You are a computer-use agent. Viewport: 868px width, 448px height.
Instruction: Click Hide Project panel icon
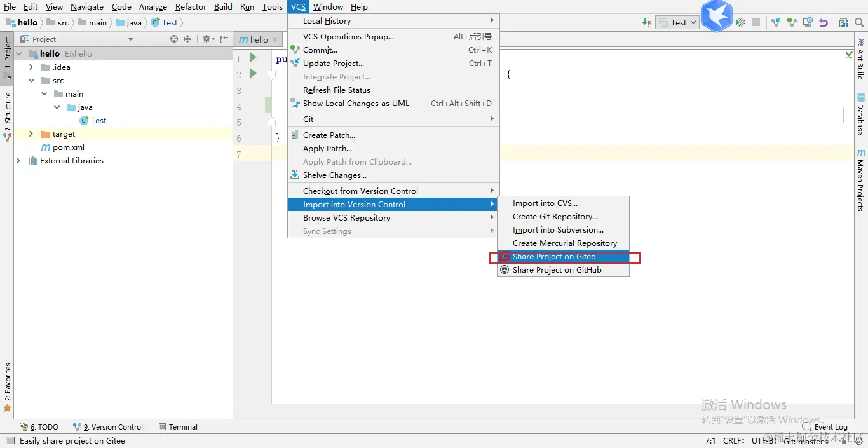[x=224, y=39]
